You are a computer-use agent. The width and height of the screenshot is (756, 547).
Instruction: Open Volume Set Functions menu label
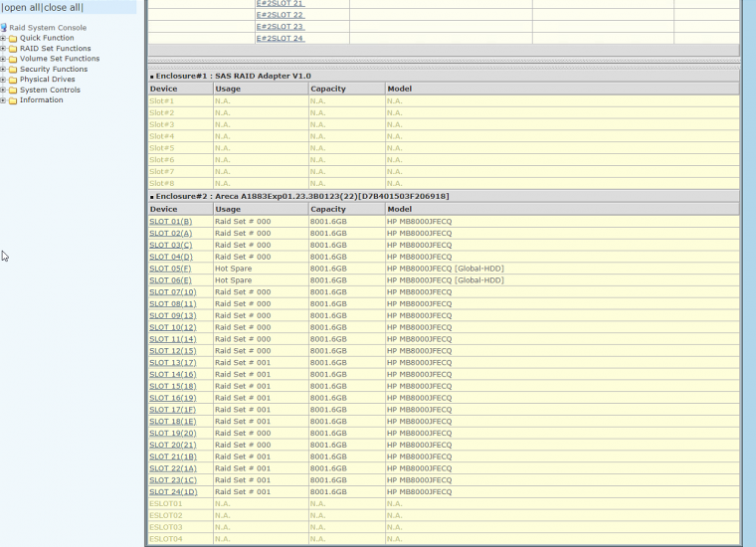coord(60,59)
